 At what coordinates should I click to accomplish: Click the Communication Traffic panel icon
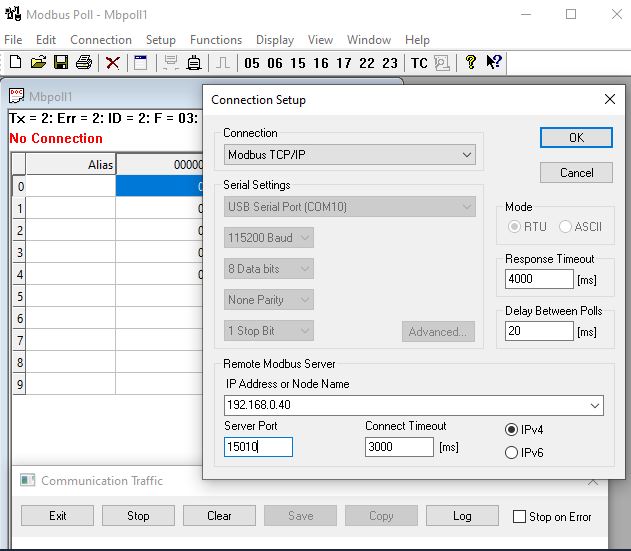coord(28,480)
